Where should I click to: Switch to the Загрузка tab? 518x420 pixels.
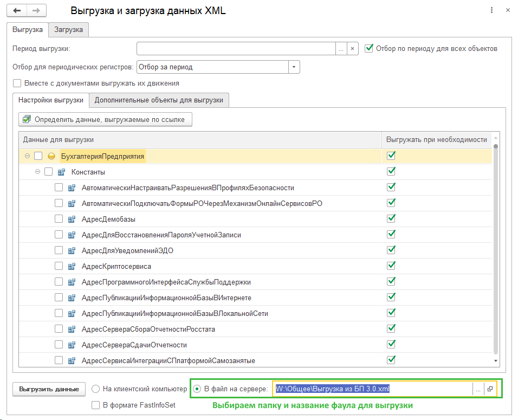coord(68,30)
